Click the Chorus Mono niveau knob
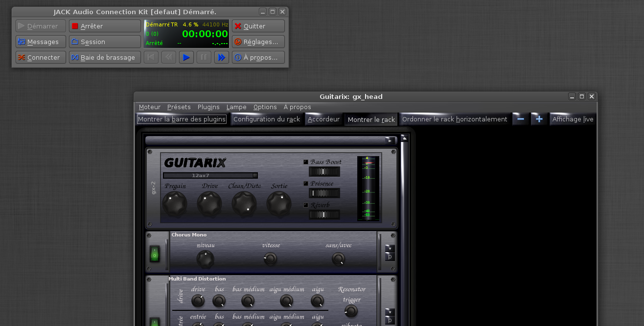Viewport: 644px width, 326px height. point(206,259)
